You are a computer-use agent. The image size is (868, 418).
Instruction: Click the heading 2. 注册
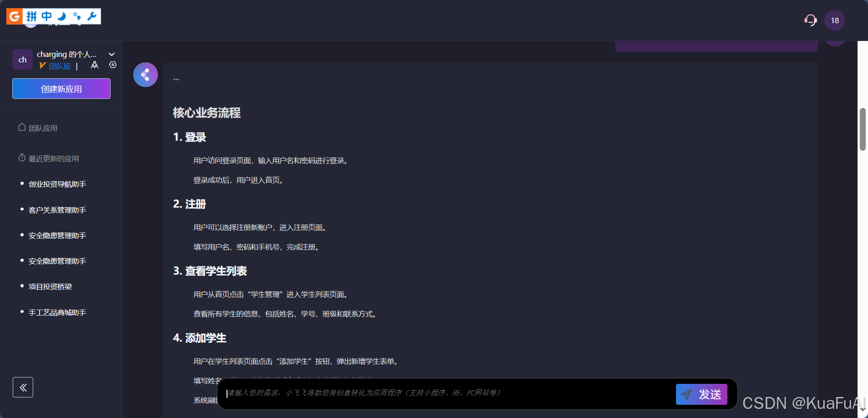190,204
